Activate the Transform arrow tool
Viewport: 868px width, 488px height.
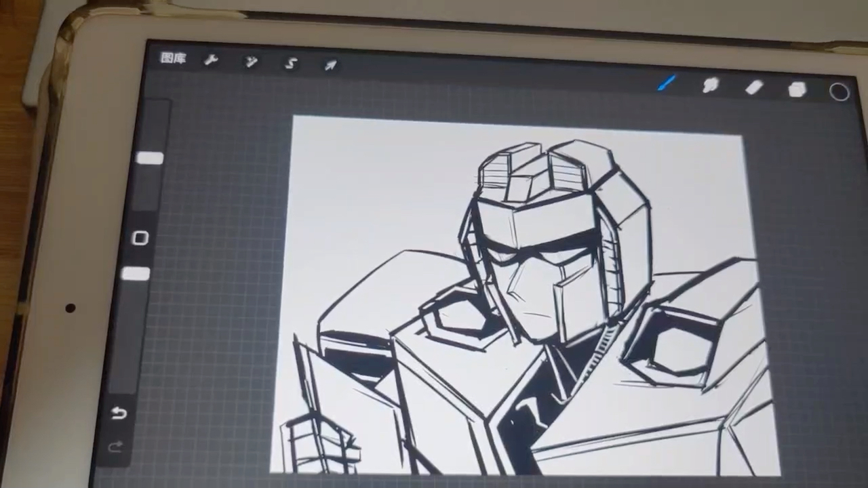(x=330, y=65)
